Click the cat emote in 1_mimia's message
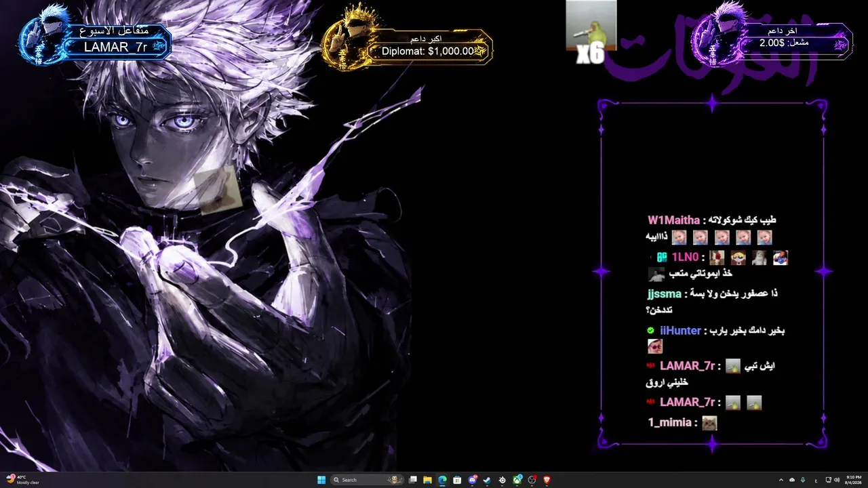This screenshot has height=488, width=868. point(709,423)
